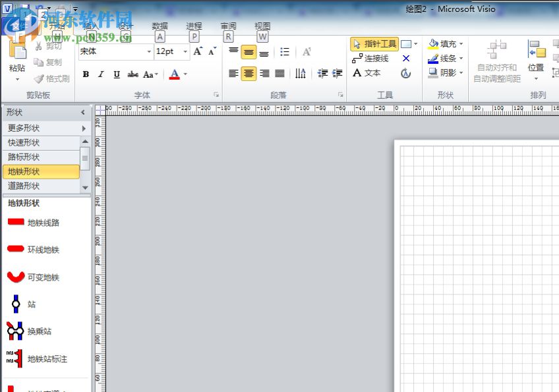Click the grayed text size A icon
Image resolution: width=559 pixels, height=392 pixels.
[307, 52]
